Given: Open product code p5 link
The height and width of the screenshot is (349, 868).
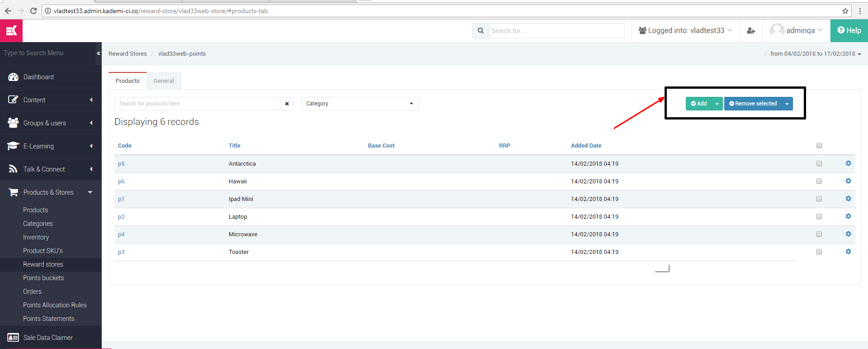Looking at the screenshot, I should coord(121,164).
